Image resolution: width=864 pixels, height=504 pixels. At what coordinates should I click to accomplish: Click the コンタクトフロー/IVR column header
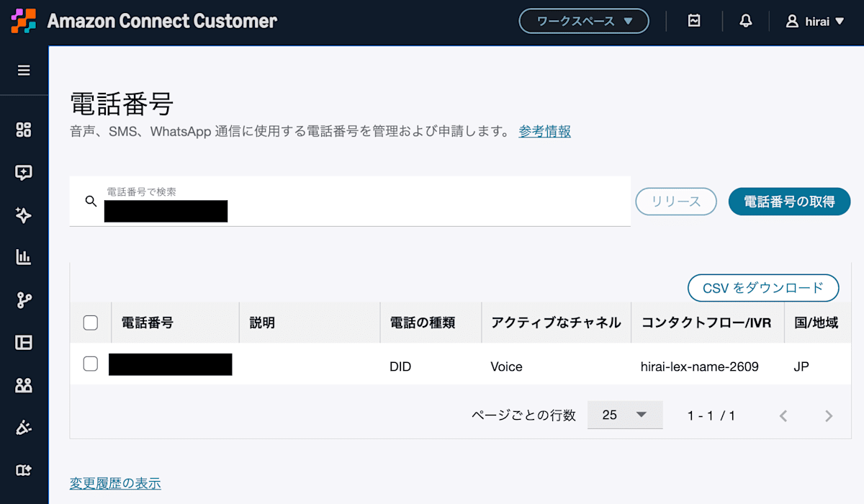point(706,323)
